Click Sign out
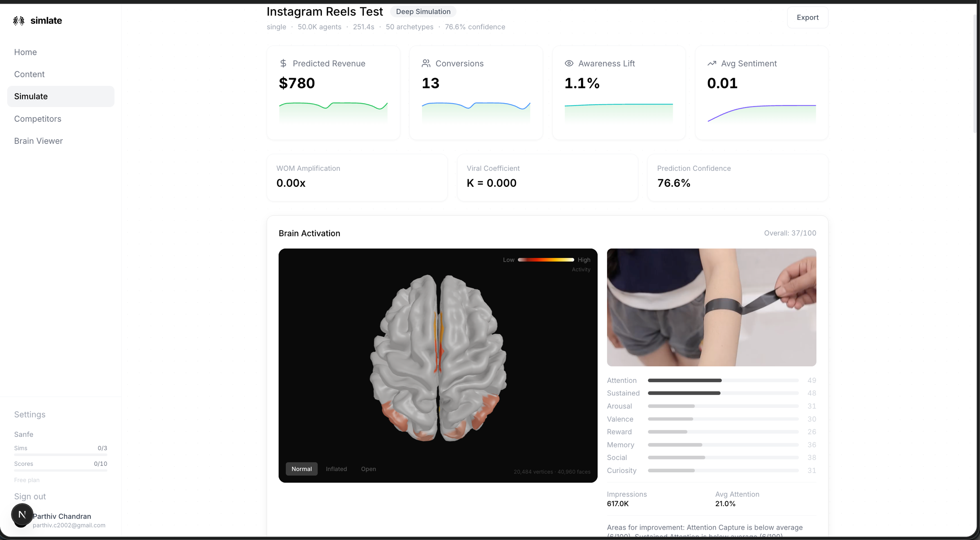 point(30,496)
